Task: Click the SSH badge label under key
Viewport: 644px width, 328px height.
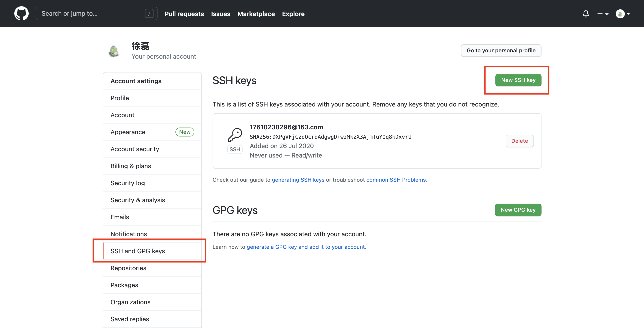Action: (x=235, y=149)
